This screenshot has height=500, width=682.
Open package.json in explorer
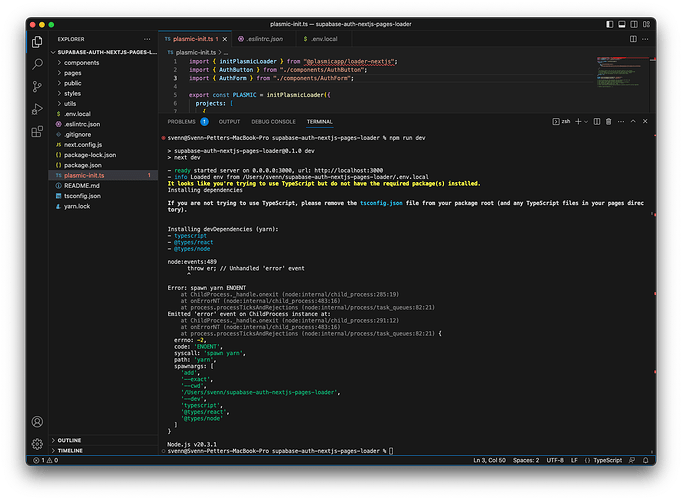103,165
